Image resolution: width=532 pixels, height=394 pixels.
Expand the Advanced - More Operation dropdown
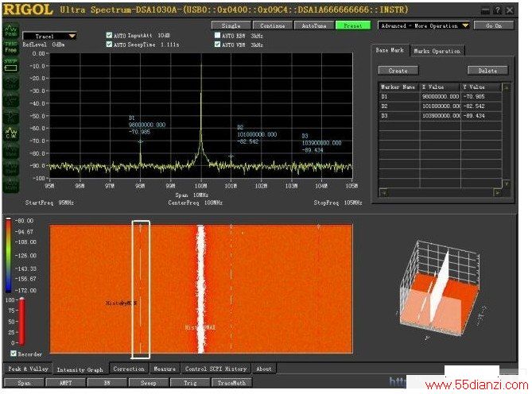click(424, 25)
